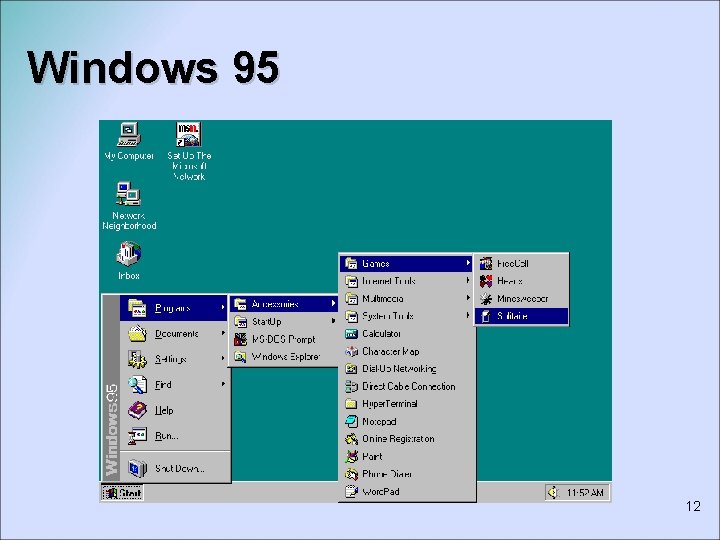The width and height of the screenshot is (720, 540).
Task: Click the Calculator icon
Action: coord(351,334)
